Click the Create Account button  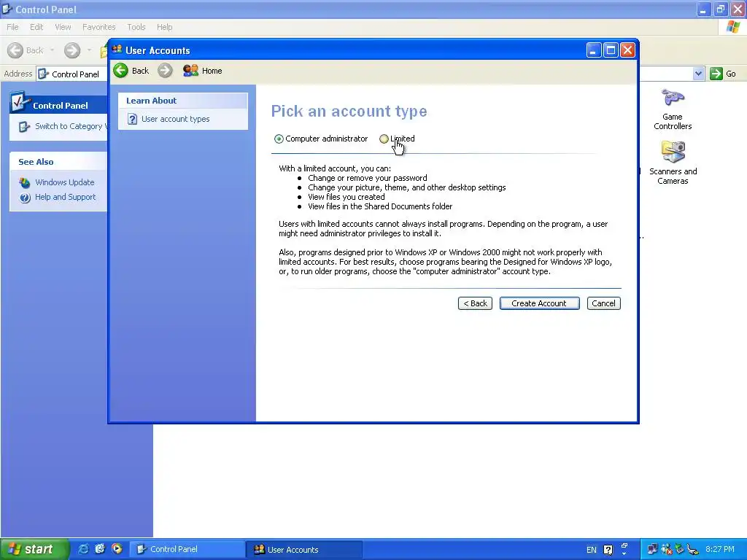click(x=539, y=303)
